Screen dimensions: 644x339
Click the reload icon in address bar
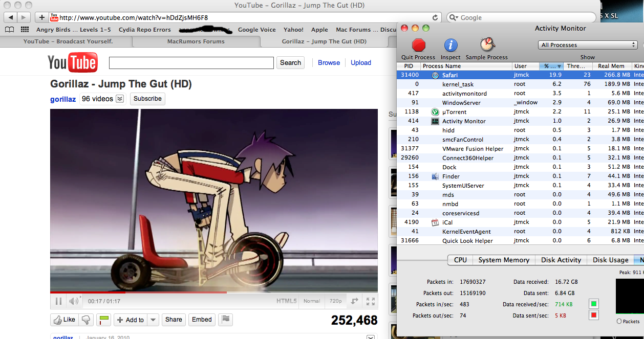[436, 17]
